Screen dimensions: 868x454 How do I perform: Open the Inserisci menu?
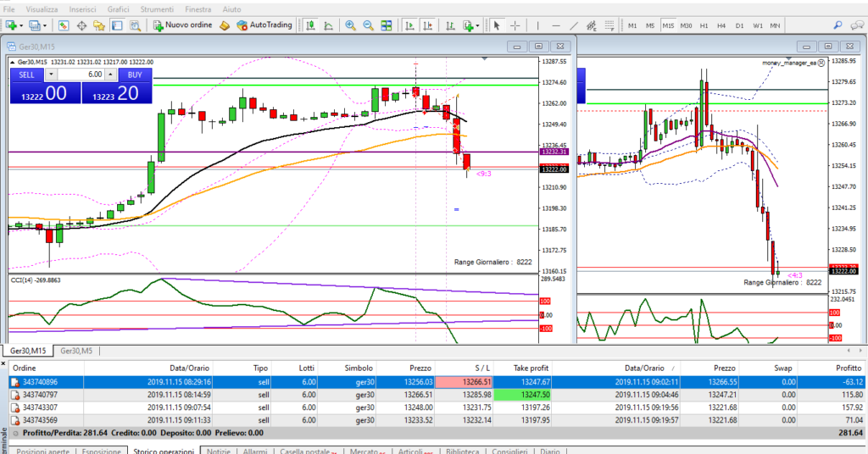click(82, 9)
